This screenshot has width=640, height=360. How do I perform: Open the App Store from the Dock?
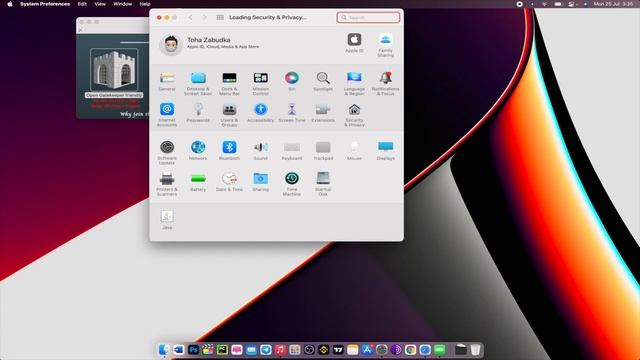pos(367,350)
